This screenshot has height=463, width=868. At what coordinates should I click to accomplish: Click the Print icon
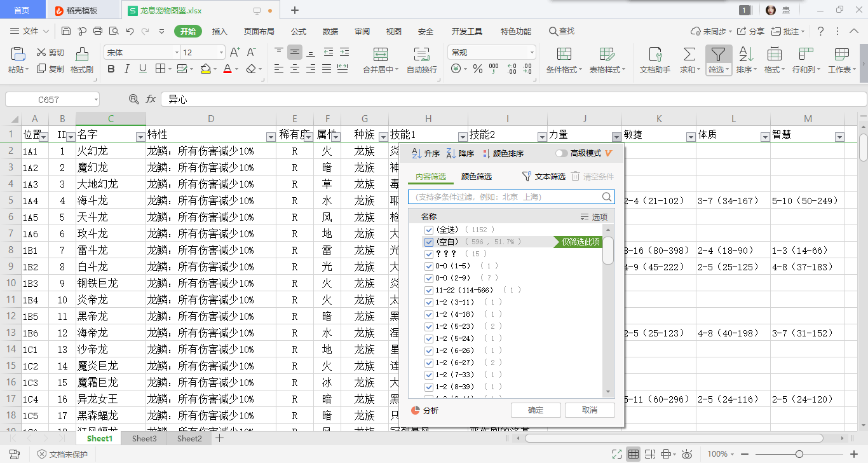pos(98,31)
